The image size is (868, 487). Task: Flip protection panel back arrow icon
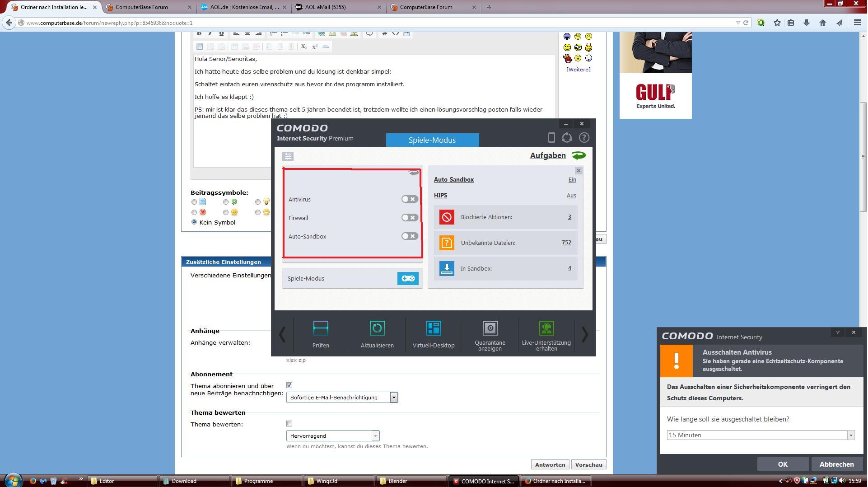[x=414, y=173]
